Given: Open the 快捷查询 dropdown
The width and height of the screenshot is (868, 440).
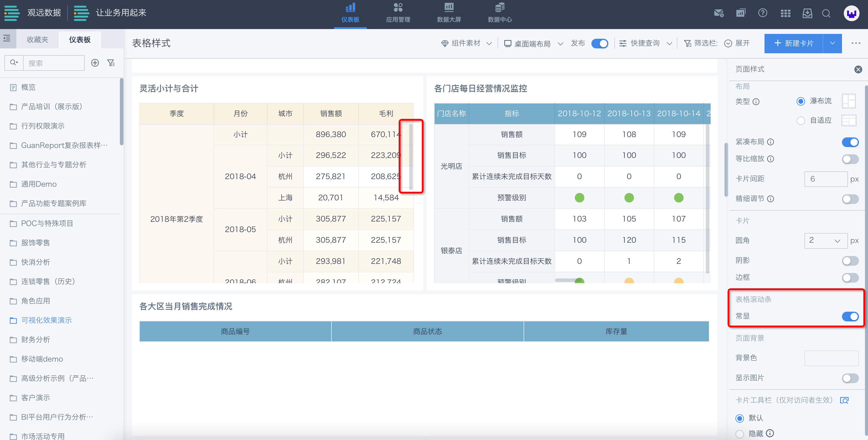Looking at the screenshot, I should coord(646,43).
